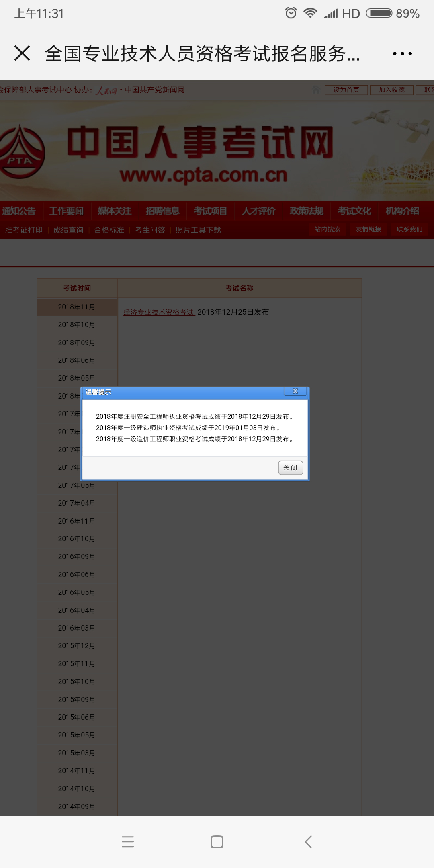Click the 设为首页 button
Screen dimensions: 434x868
(x=346, y=90)
